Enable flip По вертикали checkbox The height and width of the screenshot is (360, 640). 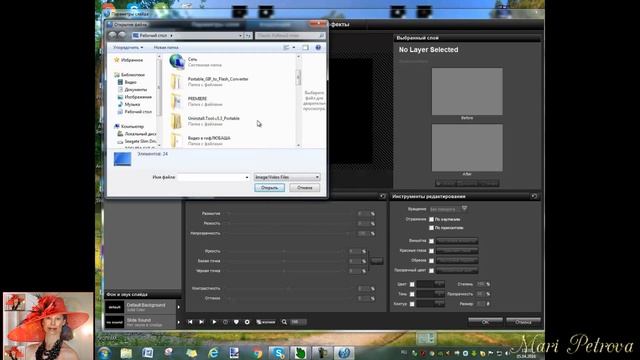tap(431, 220)
